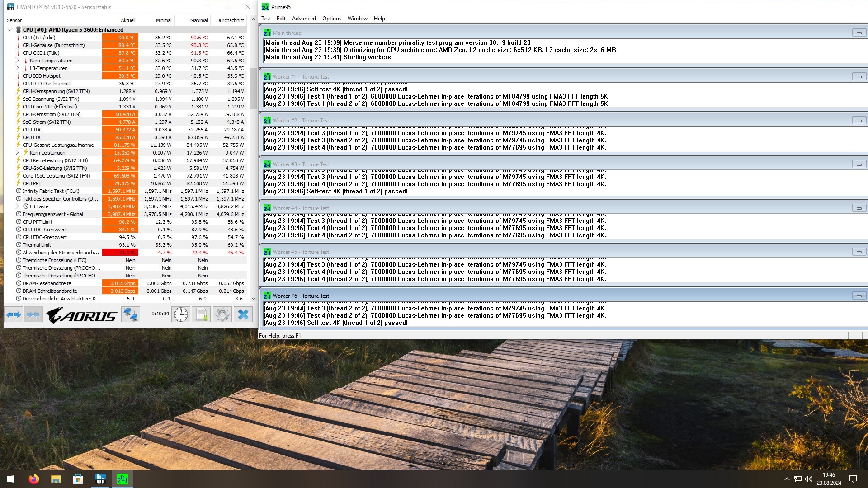
Task: Open the Test menu in Prime95
Action: click(x=266, y=19)
